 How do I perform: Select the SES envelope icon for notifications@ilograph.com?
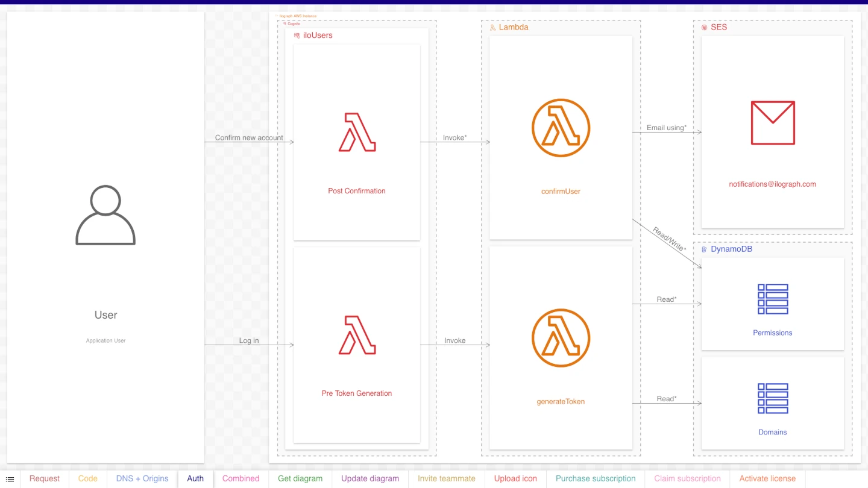772,122
